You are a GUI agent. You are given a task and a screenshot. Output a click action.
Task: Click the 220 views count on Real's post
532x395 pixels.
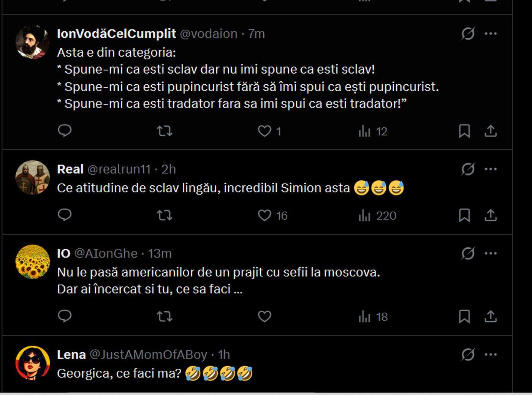coord(387,215)
